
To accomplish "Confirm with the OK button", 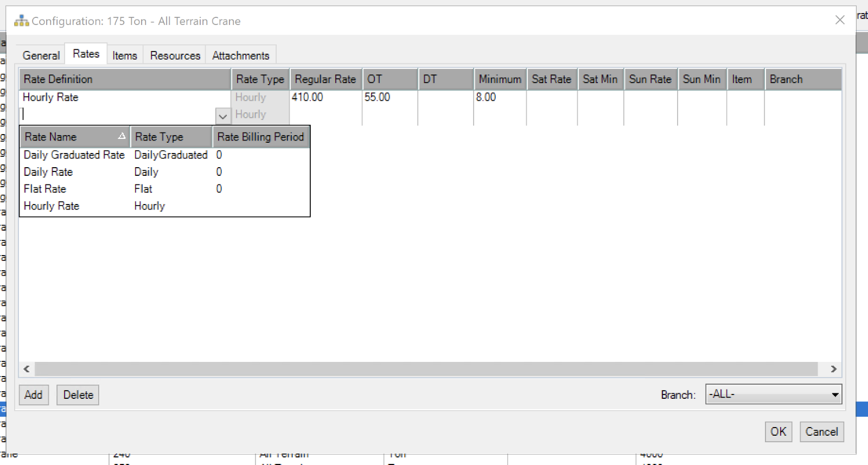I will 778,432.
